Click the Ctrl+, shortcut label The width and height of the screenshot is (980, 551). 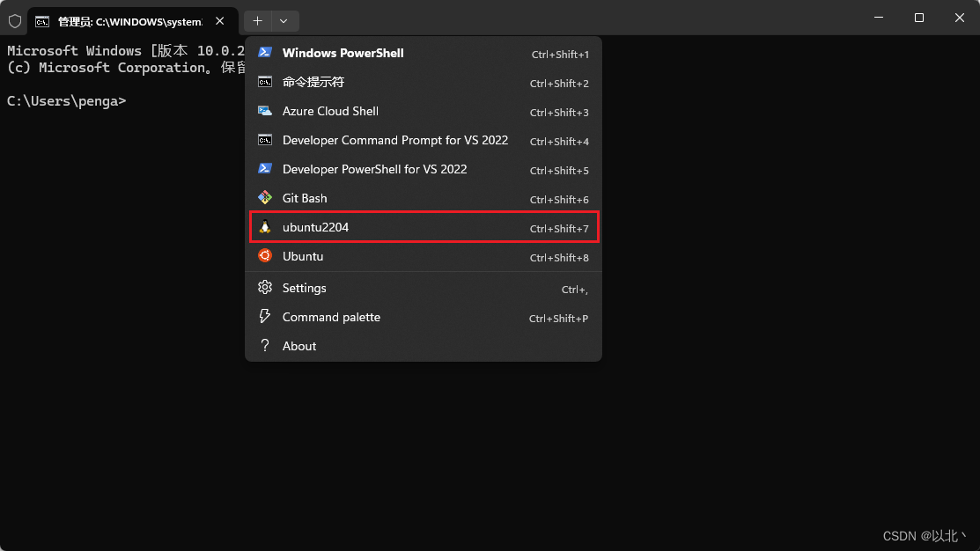(x=575, y=290)
